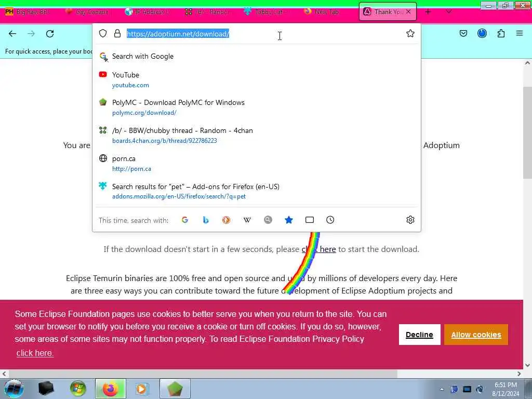Click the taskbar clock showing 6:51 PM
532x399 pixels.
[x=506, y=389]
